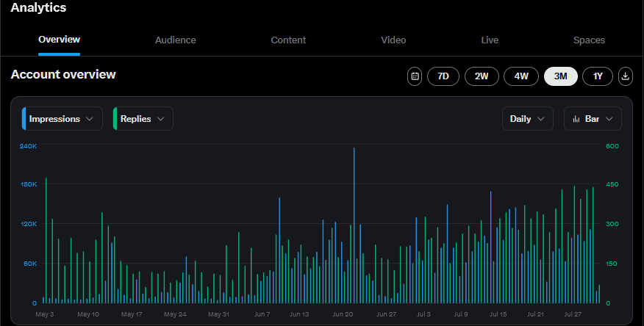
Task: Click the May 10 date label
Action: pyautogui.click(x=88, y=314)
